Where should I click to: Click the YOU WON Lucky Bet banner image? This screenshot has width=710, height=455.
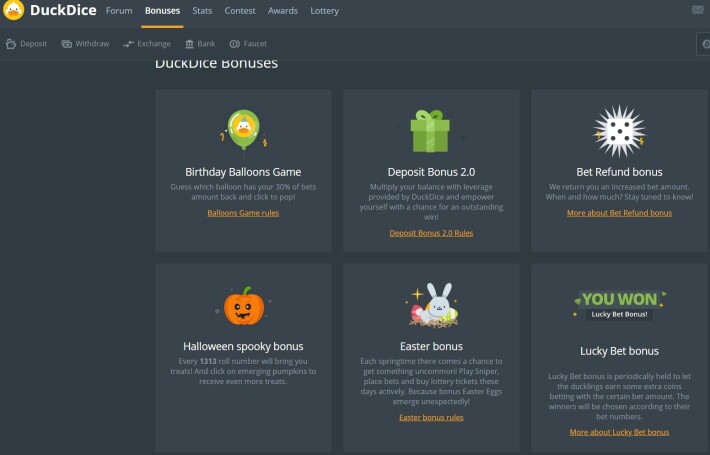click(619, 305)
